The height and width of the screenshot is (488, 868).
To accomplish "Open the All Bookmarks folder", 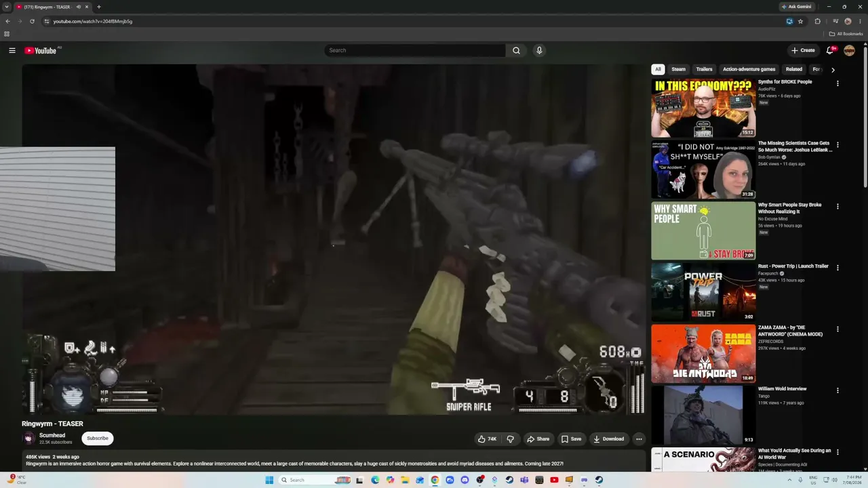I will (x=846, y=34).
